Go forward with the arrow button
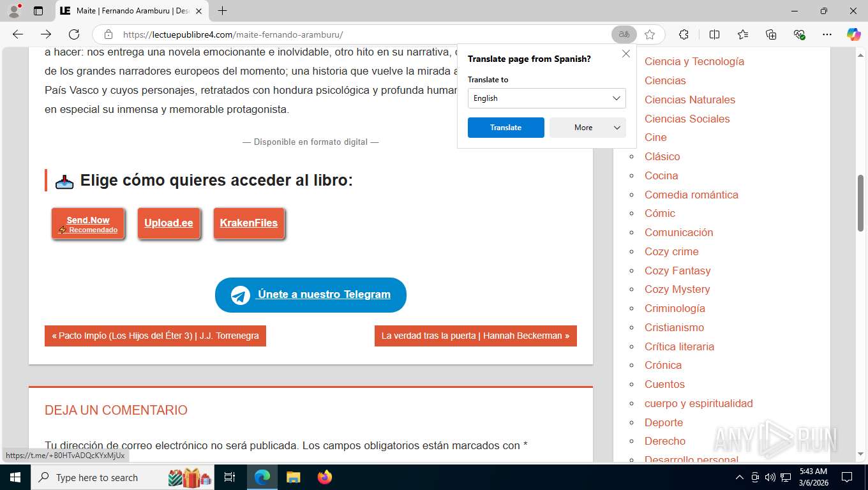Viewport: 868px width, 490px height. pyautogui.click(x=46, y=34)
